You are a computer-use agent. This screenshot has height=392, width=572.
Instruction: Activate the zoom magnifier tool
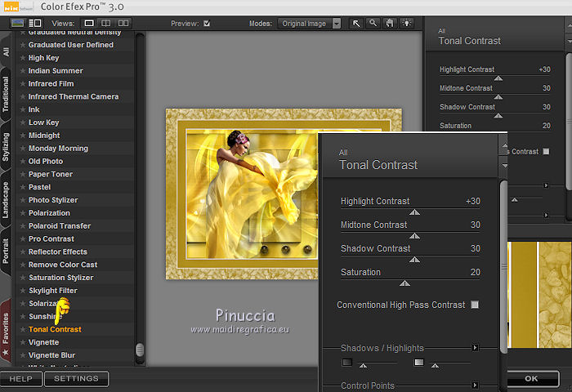pos(372,24)
